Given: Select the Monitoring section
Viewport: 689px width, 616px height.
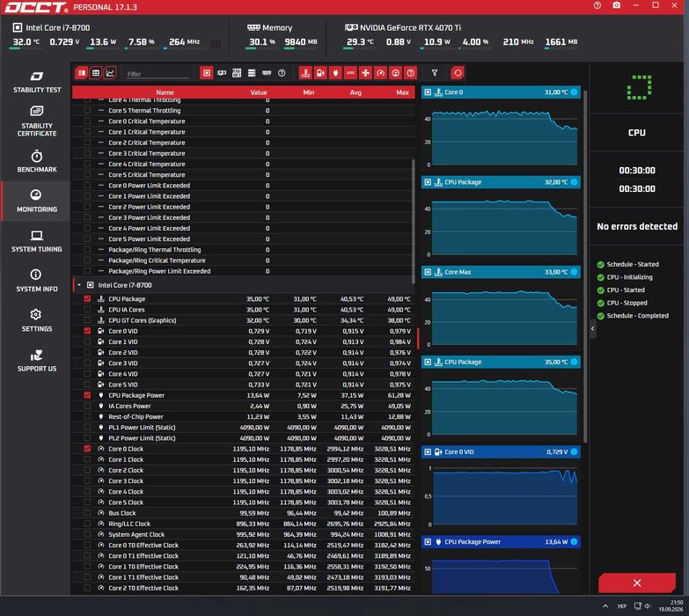Looking at the screenshot, I should [37, 202].
